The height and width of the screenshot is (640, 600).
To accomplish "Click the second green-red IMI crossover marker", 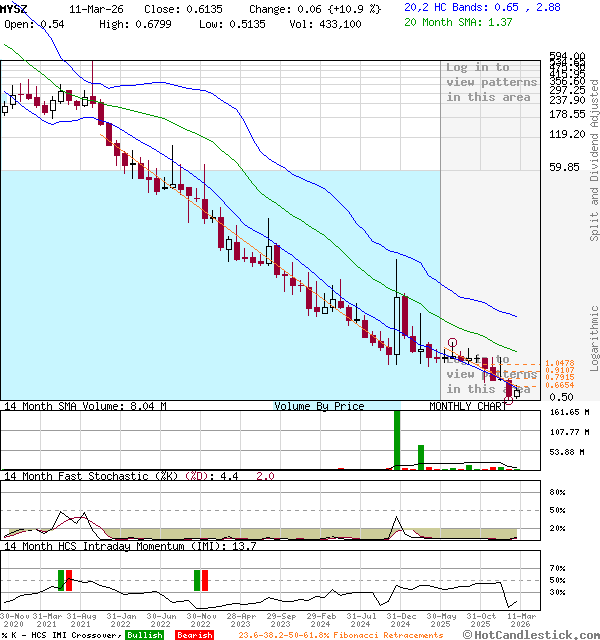I will pyautogui.click(x=201, y=580).
